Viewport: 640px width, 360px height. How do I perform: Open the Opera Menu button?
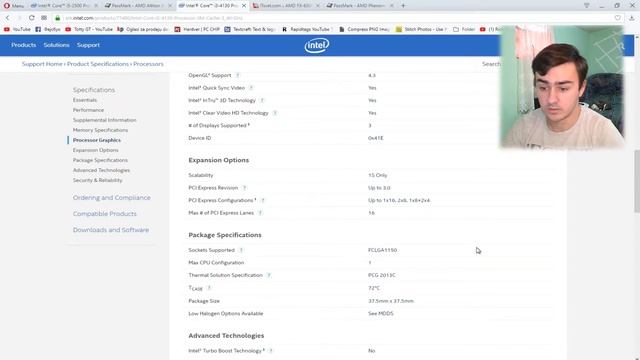pyautogui.click(x=13, y=6)
